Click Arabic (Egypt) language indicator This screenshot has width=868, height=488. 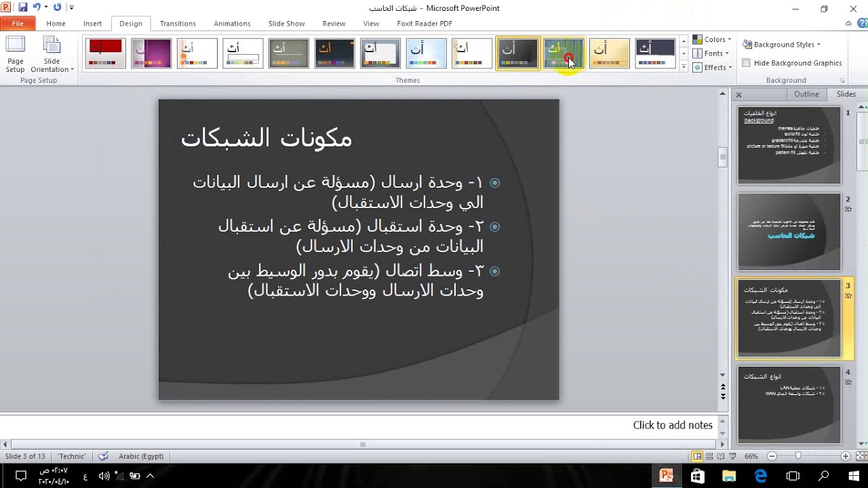[141, 456]
